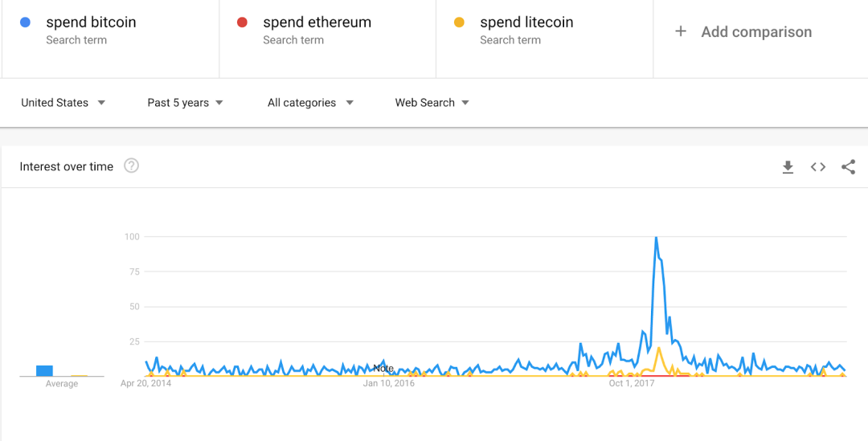The width and height of the screenshot is (868, 441).
Task: Open the embed code icon
Action: pos(818,166)
